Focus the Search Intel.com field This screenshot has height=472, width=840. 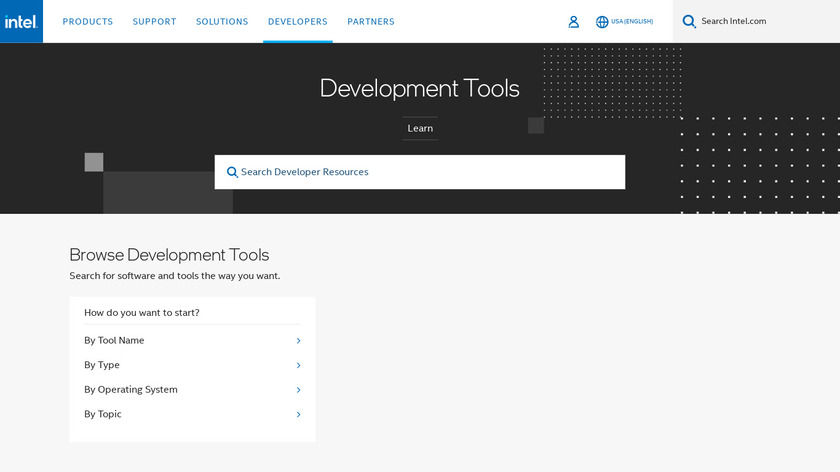pos(756,21)
